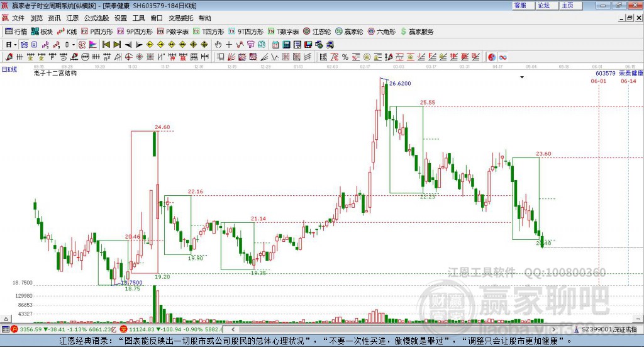
Task: Open the T四方形 tool
Action: click(209, 31)
